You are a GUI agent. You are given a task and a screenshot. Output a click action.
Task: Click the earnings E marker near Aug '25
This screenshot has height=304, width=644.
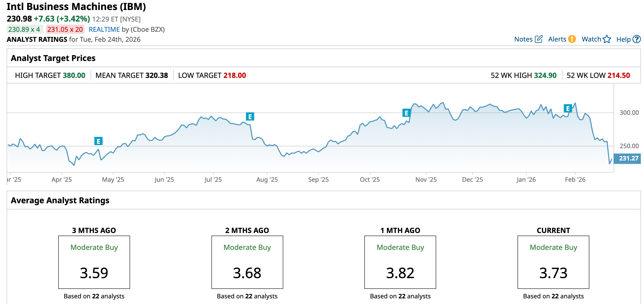tap(250, 117)
